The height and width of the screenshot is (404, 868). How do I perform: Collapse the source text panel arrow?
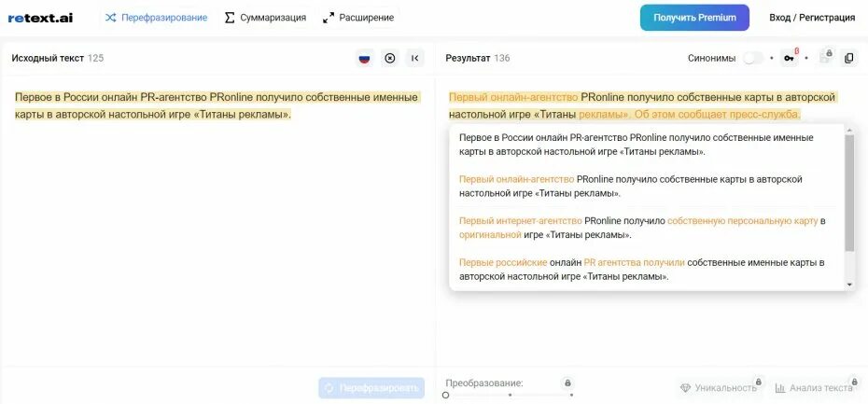[415, 58]
